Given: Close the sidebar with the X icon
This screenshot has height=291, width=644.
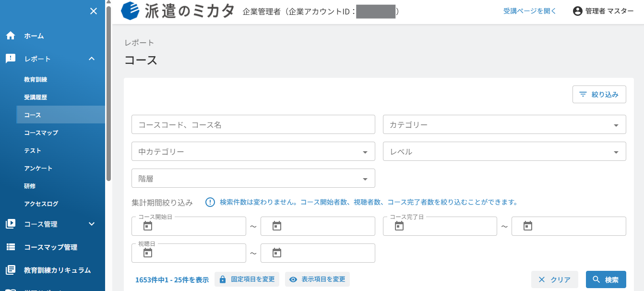Looking at the screenshot, I should coord(94,11).
